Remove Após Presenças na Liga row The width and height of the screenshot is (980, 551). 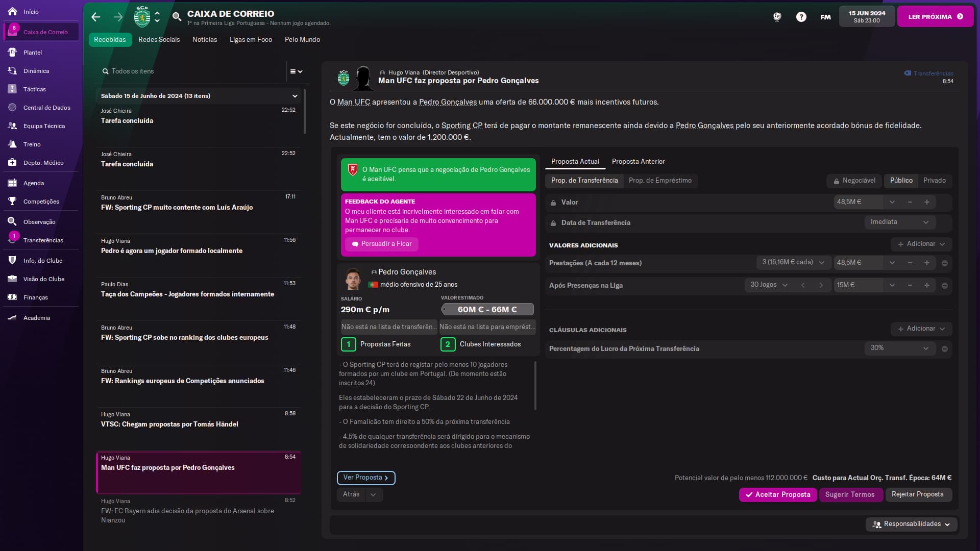tap(945, 285)
